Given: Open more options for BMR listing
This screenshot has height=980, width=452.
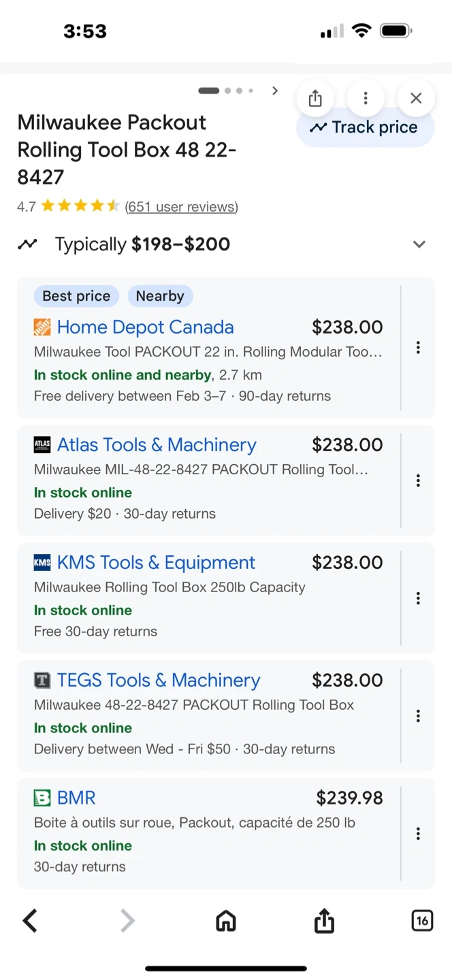Looking at the screenshot, I should click(418, 834).
